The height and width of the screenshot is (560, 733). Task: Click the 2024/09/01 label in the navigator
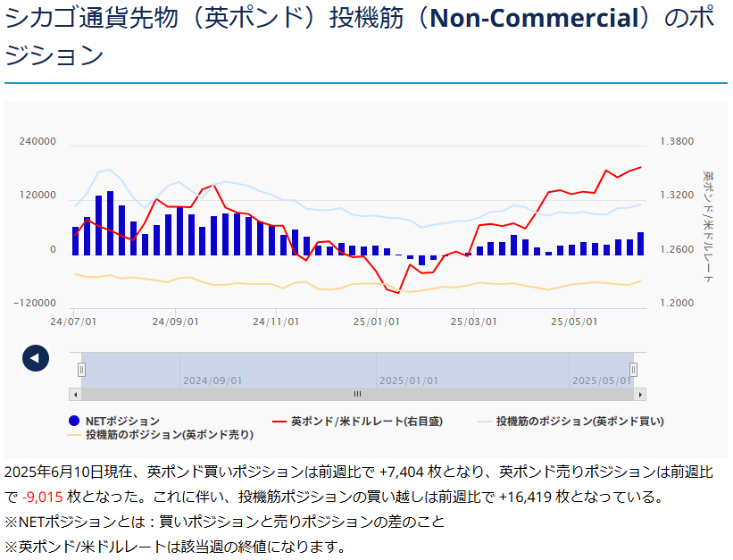click(x=212, y=380)
